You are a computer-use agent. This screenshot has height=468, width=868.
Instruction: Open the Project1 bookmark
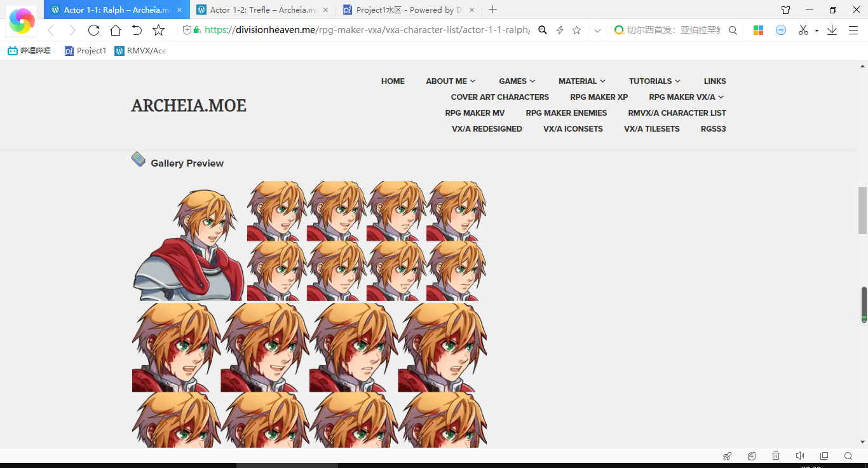tap(85, 51)
